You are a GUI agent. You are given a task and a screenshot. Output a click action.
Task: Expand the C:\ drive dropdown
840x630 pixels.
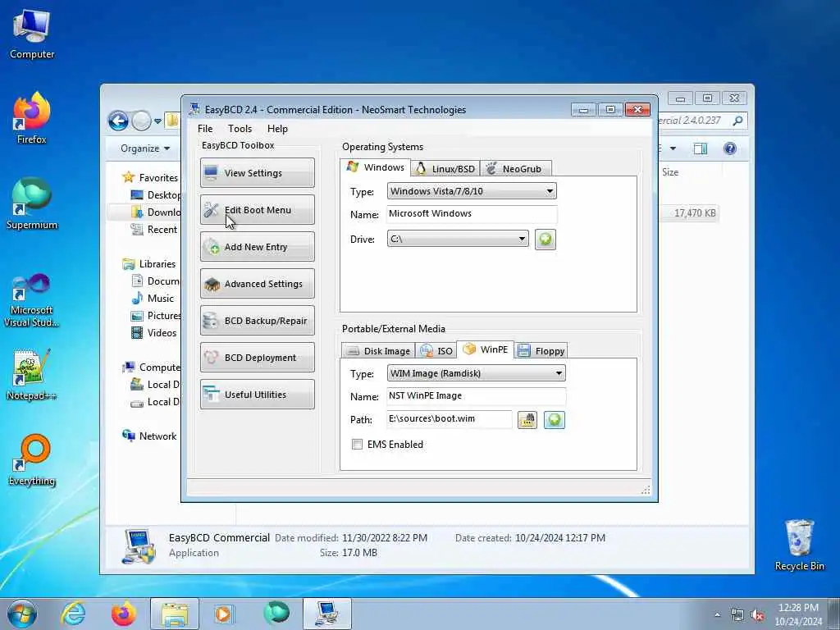[x=458, y=239]
